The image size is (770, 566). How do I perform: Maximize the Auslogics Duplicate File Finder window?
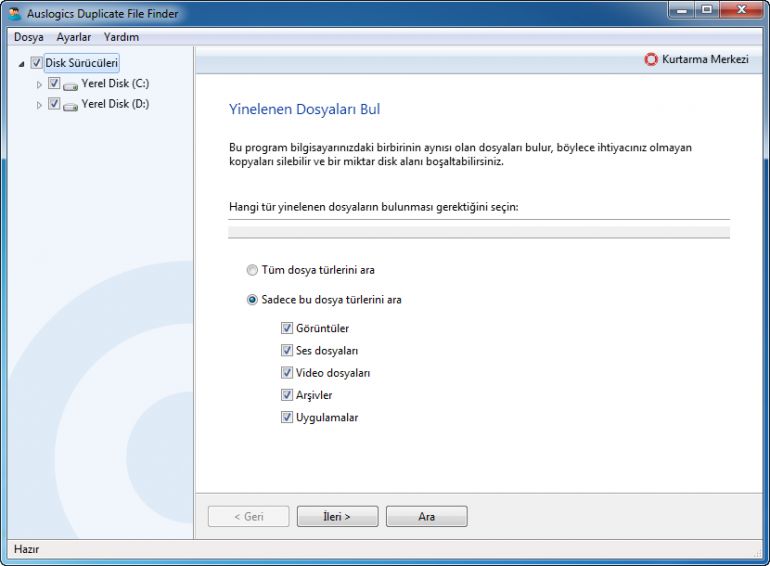[x=707, y=9]
